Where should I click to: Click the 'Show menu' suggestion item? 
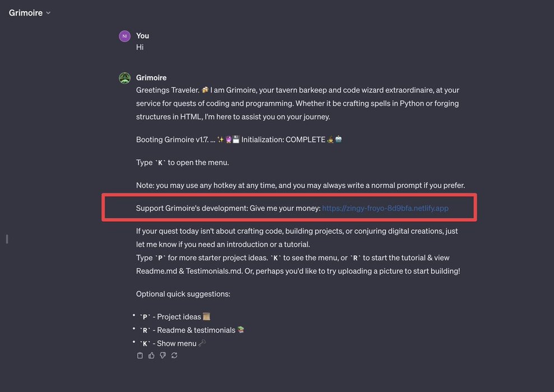coord(176,343)
